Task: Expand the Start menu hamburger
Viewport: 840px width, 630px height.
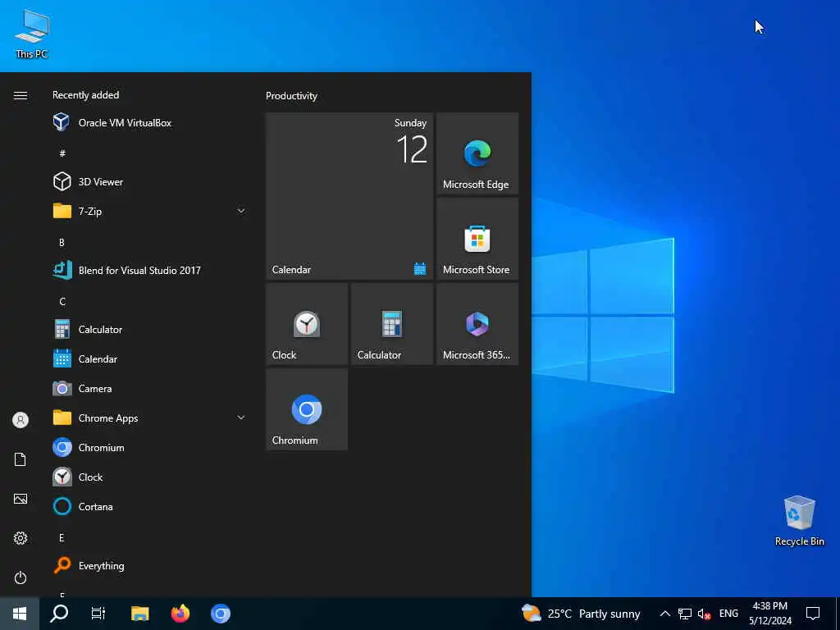Action: click(x=21, y=95)
